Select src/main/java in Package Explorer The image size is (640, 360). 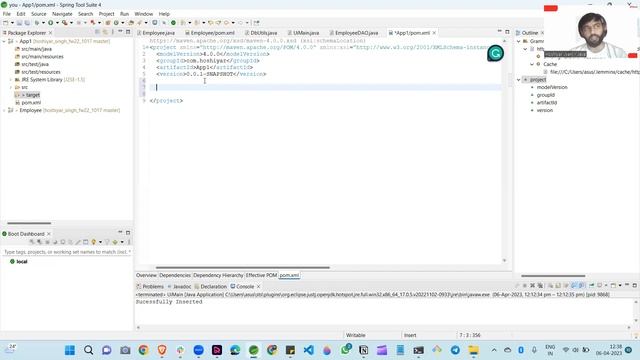[x=36, y=49]
